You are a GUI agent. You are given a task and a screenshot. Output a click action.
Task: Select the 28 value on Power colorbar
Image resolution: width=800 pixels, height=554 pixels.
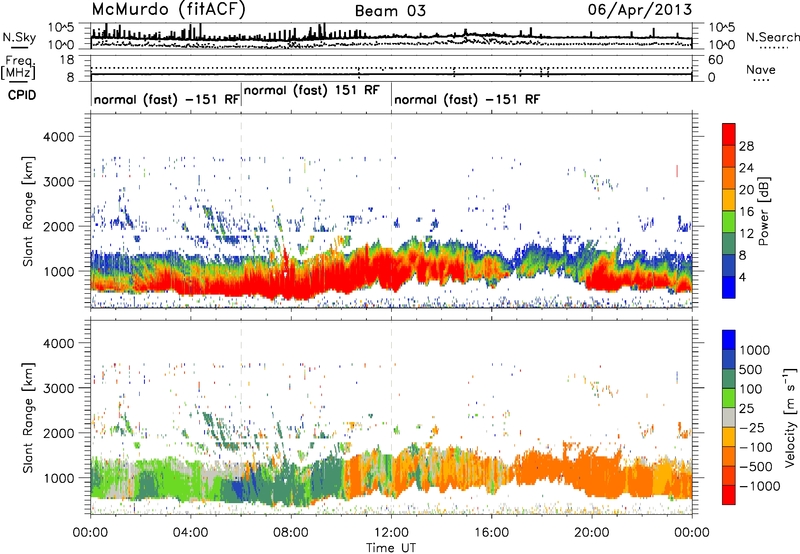746,146
